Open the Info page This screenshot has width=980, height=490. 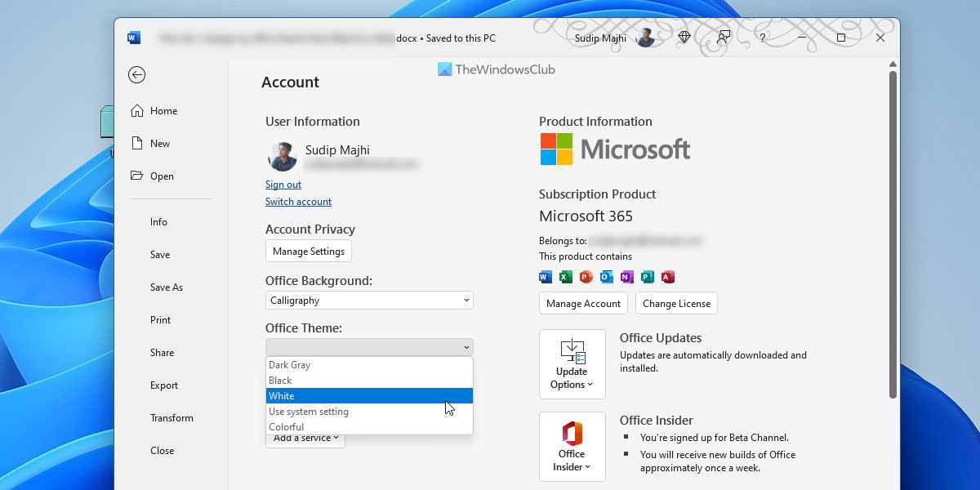point(158,222)
